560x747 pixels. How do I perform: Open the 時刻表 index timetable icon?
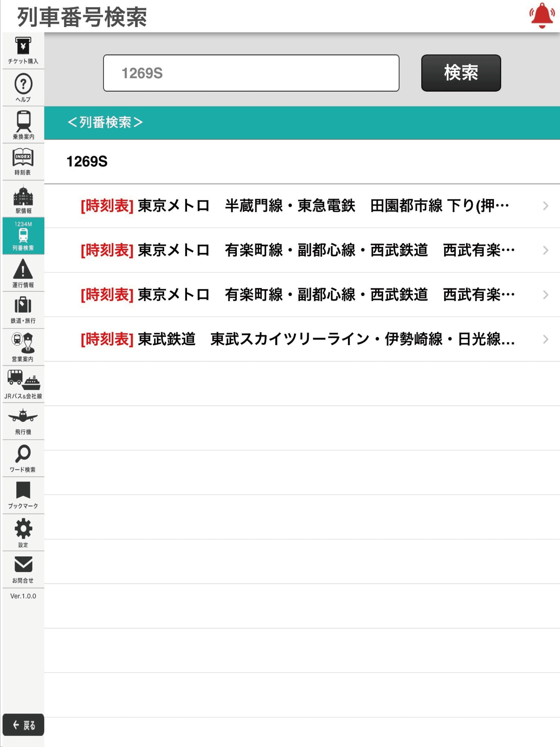click(x=23, y=162)
